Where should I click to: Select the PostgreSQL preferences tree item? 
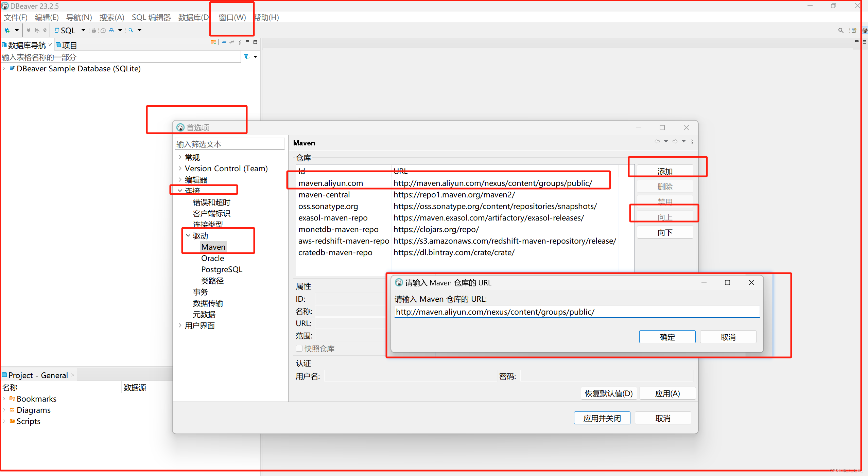[222, 269]
